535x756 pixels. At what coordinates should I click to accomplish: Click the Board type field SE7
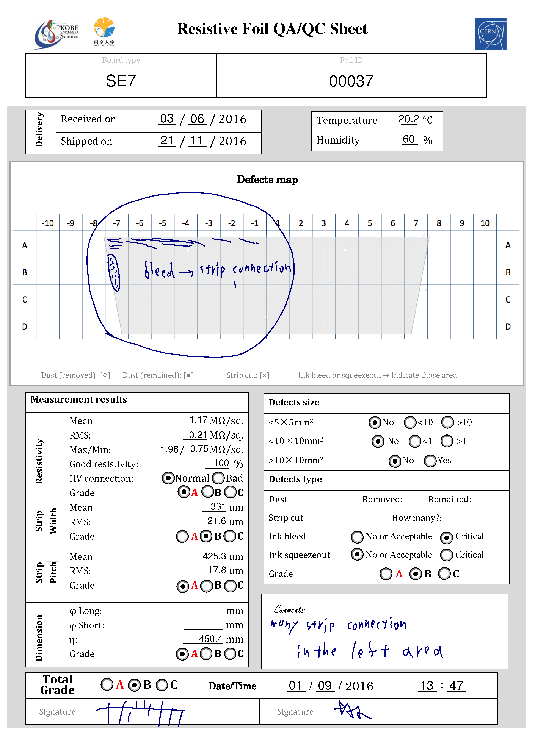coord(121,81)
